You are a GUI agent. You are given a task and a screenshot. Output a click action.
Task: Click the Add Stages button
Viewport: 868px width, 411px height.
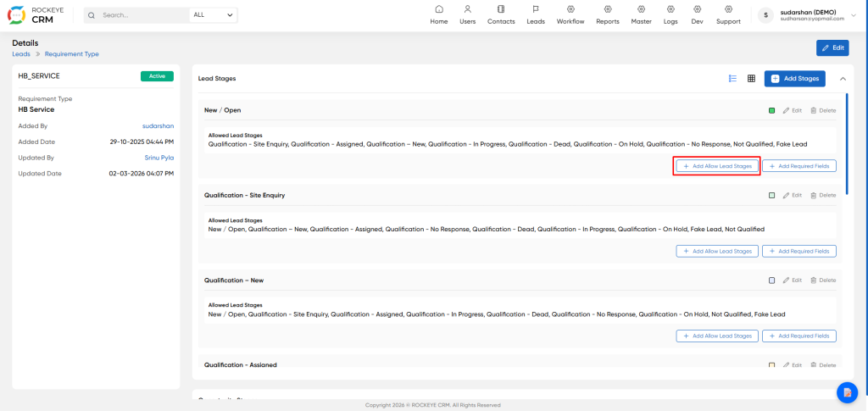794,79
